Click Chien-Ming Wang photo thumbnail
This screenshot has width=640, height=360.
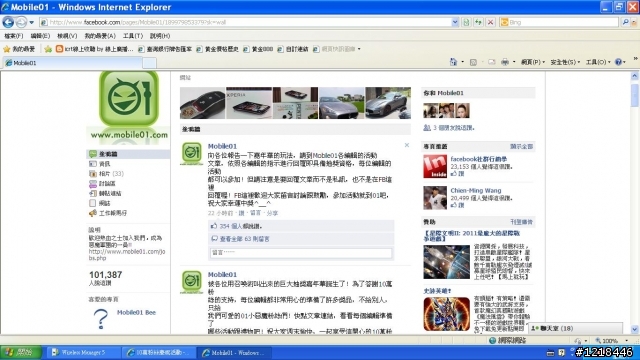[435, 198]
